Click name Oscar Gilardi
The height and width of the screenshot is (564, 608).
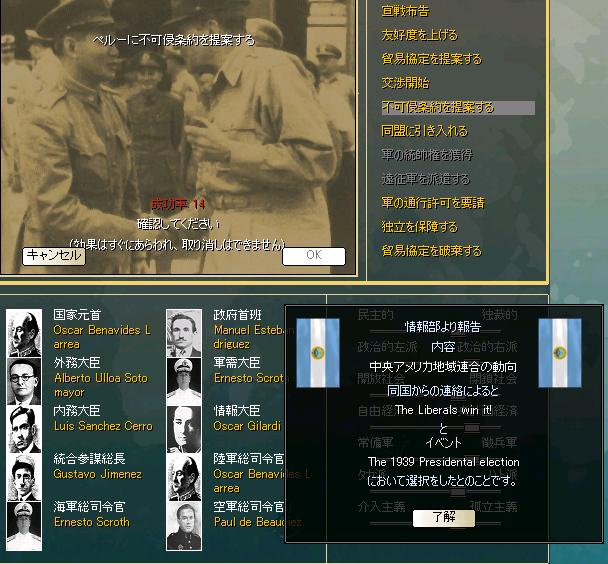click(x=247, y=426)
